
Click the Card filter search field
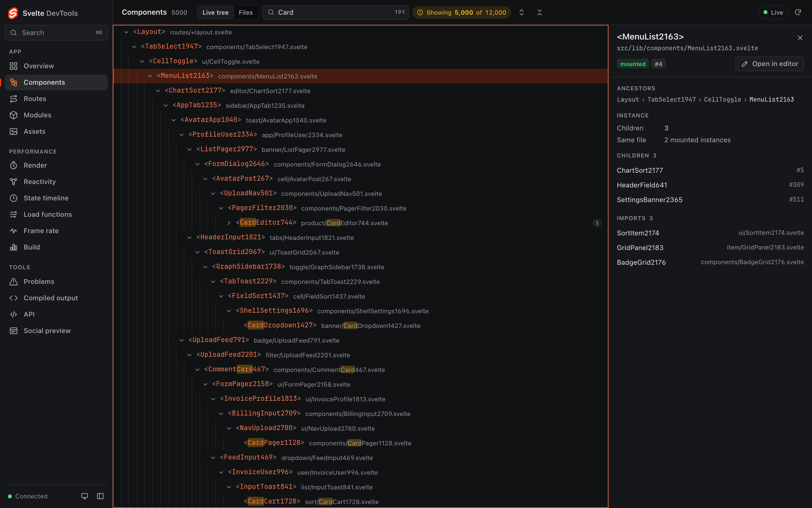click(x=335, y=12)
